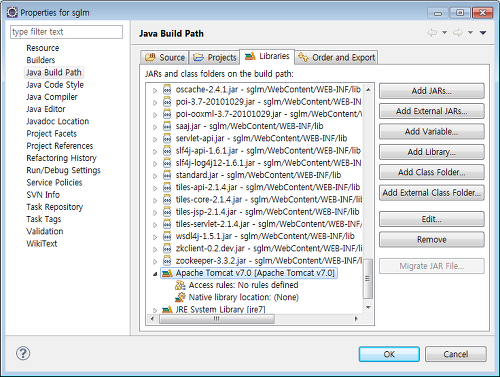Click the Native library location icon
This screenshot has width=500, height=377.
click(180, 297)
